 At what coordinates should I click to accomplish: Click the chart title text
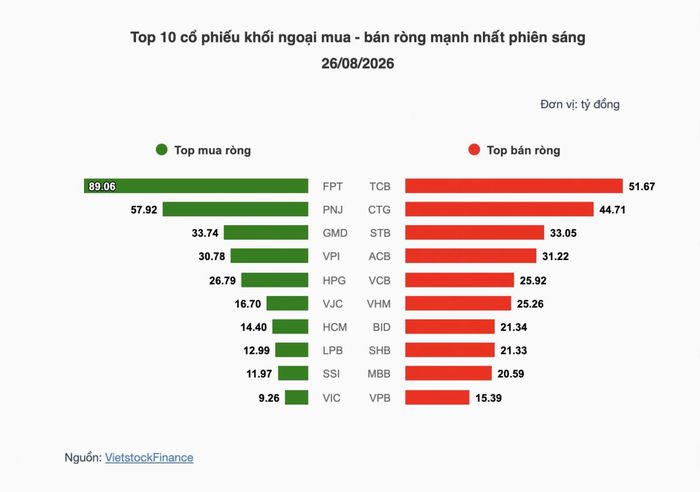click(x=358, y=50)
